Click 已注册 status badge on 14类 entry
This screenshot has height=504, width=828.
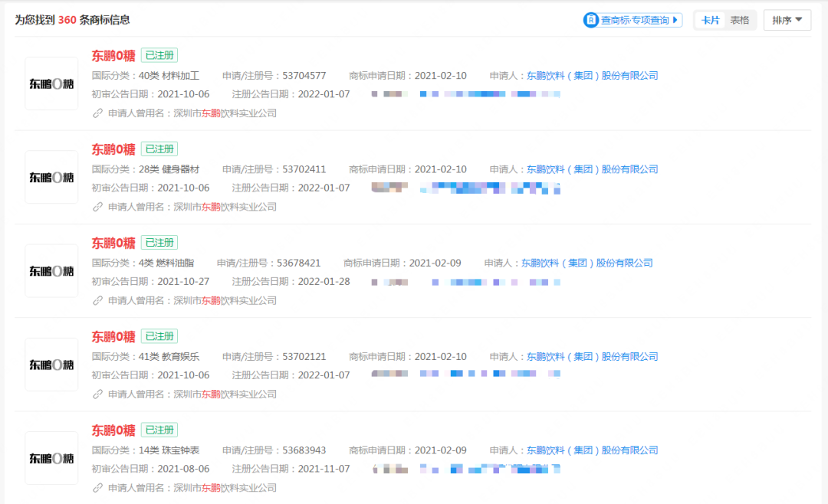(x=159, y=430)
